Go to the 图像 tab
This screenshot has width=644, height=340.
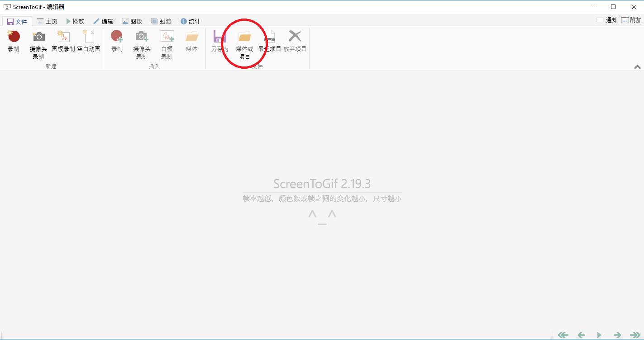pos(132,21)
